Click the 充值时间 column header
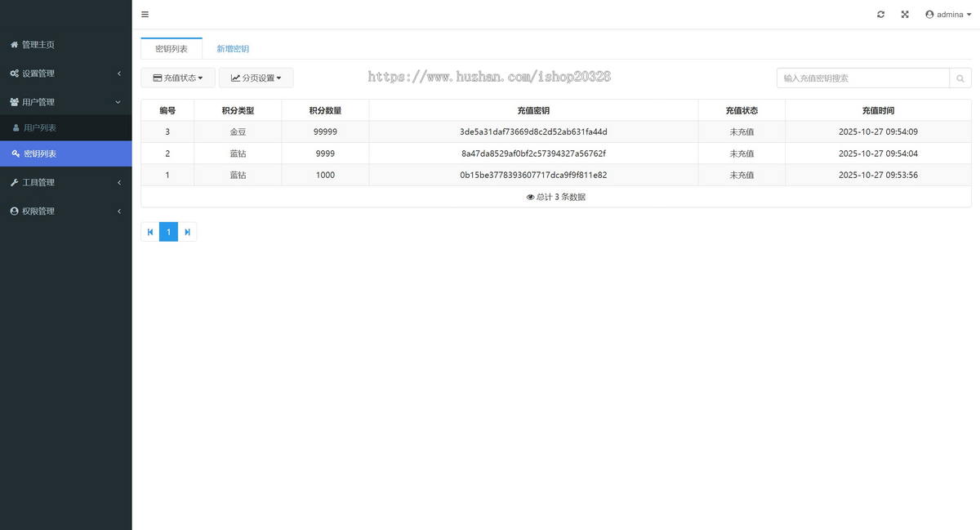980x530 pixels. tap(878, 110)
